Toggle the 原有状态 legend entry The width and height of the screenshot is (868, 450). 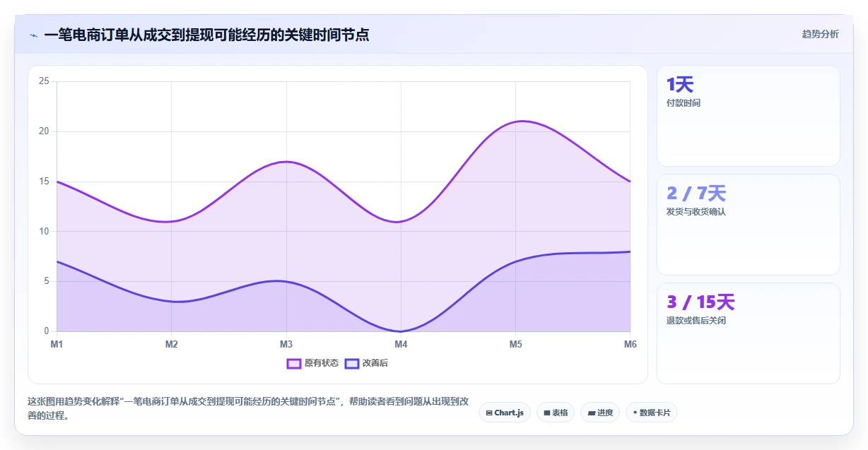312,363
